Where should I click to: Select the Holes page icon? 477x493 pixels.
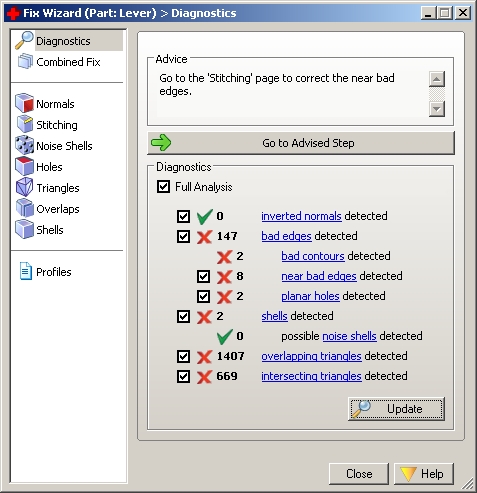click(x=24, y=166)
